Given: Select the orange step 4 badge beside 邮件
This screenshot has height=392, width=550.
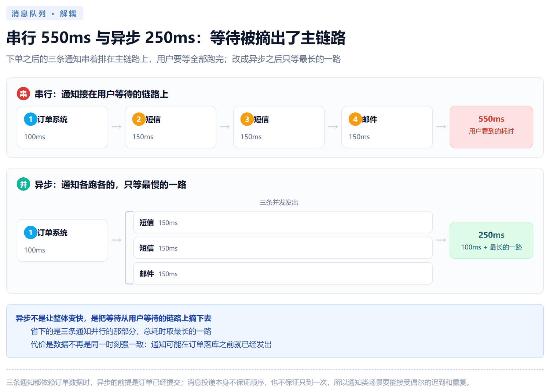Looking at the screenshot, I should pos(355,119).
